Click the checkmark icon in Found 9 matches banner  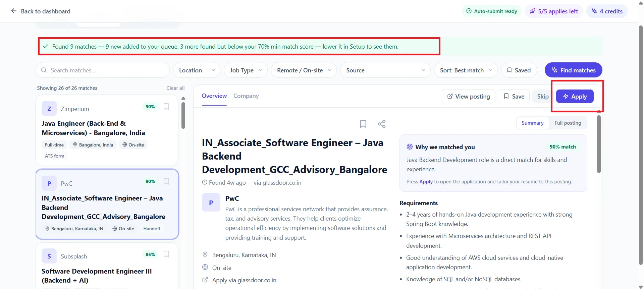coord(46,46)
